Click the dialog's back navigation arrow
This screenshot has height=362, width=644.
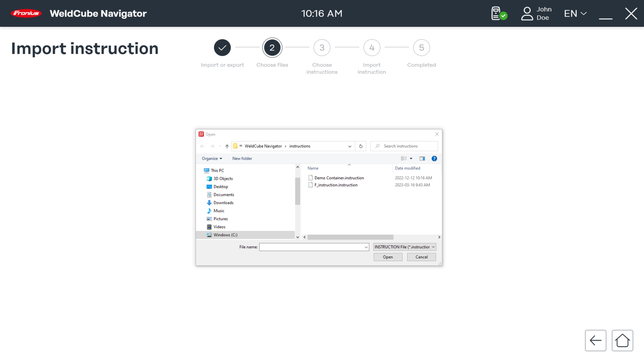(202, 146)
